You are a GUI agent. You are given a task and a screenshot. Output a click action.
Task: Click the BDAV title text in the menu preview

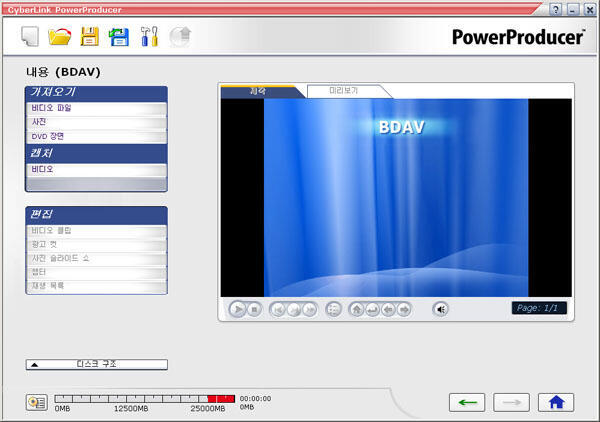click(x=401, y=127)
